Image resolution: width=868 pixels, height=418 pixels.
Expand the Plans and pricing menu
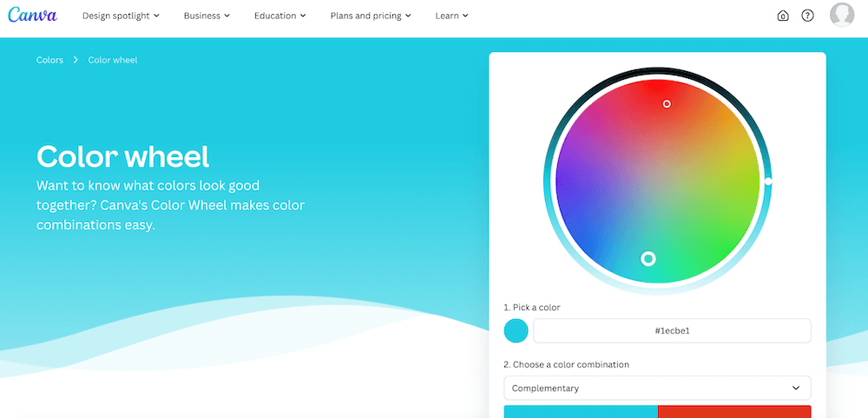click(371, 16)
